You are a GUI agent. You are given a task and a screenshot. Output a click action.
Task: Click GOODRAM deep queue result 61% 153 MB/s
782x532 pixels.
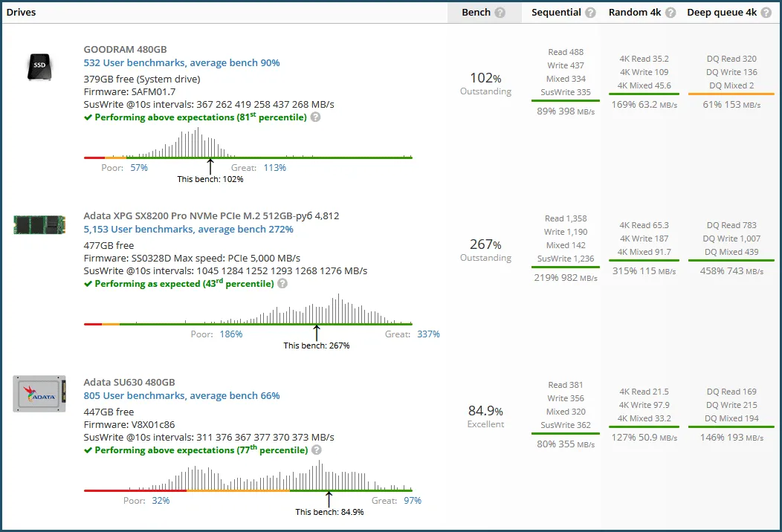tap(731, 105)
